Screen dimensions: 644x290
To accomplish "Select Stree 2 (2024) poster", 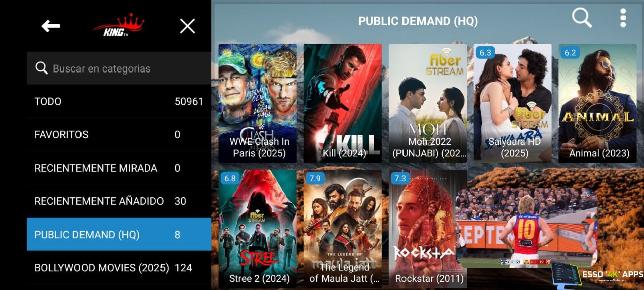I will pos(258,229).
